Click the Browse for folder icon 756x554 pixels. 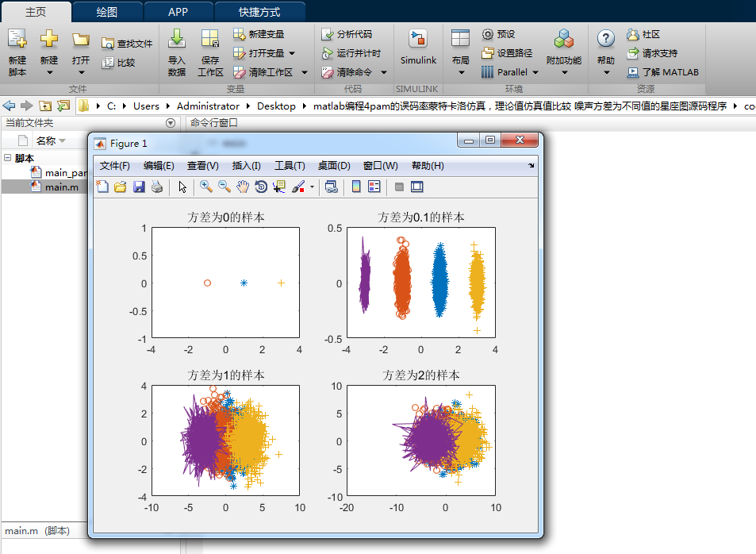[63, 106]
